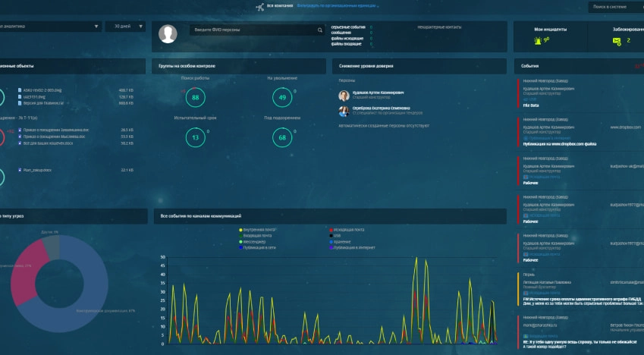Toggle "Хранение" chart legend item
This screenshot has height=355, width=644.
(x=339, y=242)
